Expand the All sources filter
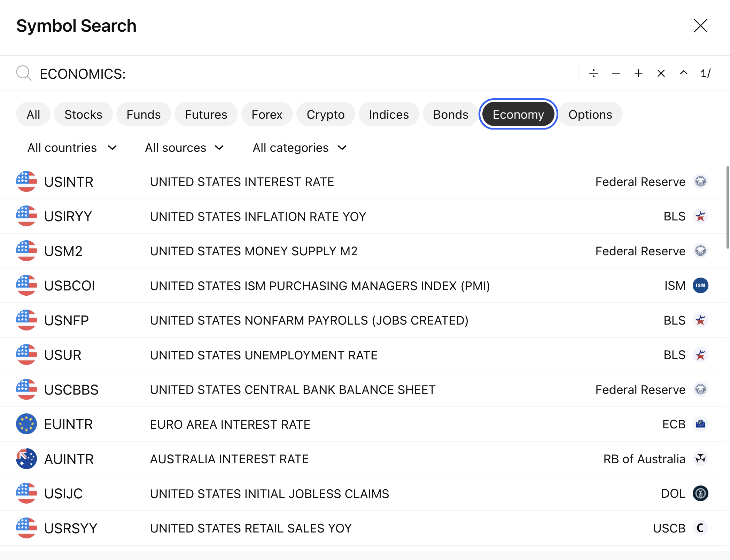 click(184, 148)
